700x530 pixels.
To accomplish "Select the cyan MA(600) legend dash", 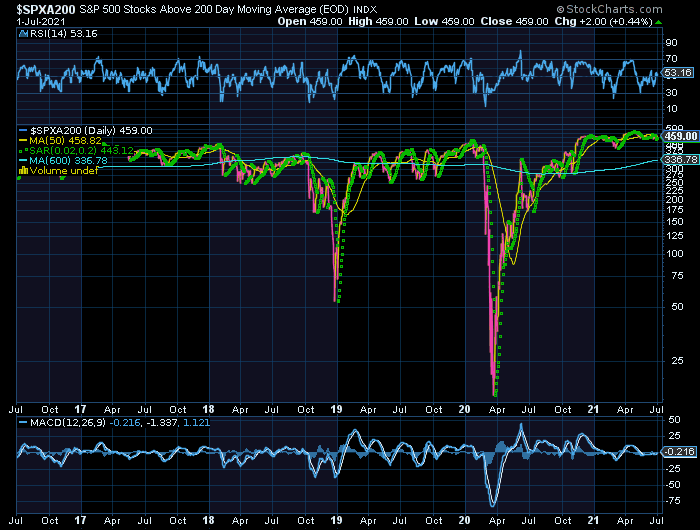I will point(23,161).
